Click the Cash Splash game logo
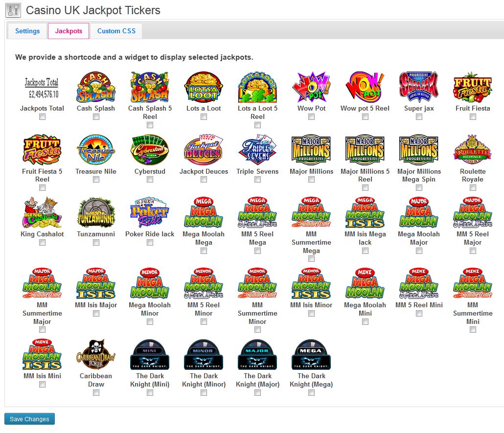The width and height of the screenshot is (504, 433). click(96, 87)
